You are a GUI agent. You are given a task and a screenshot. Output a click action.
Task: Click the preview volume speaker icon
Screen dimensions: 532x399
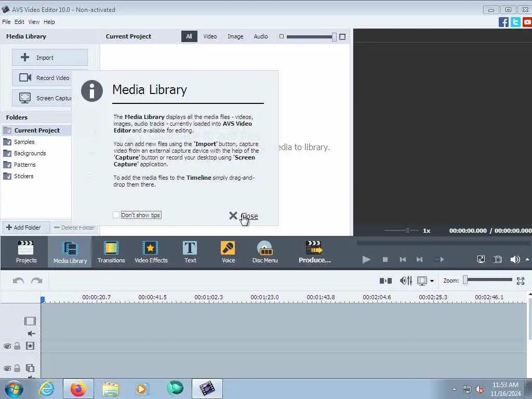pyautogui.click(x=515, y=260)
